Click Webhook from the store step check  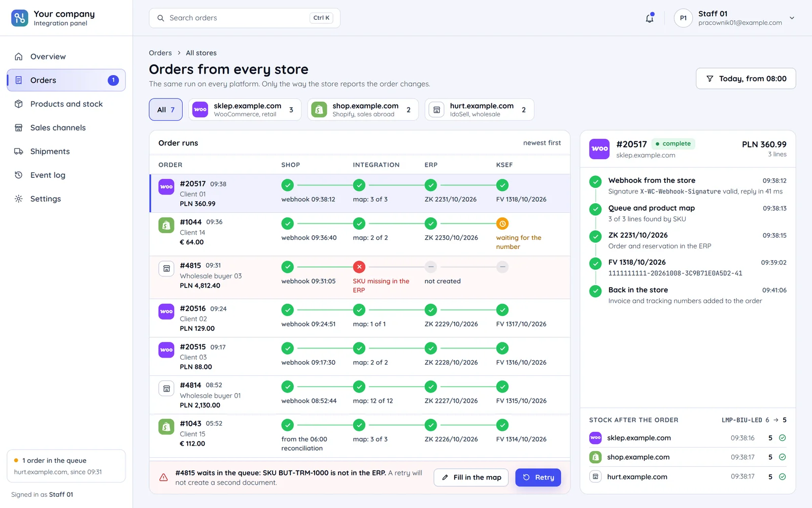tap(595, 181)
